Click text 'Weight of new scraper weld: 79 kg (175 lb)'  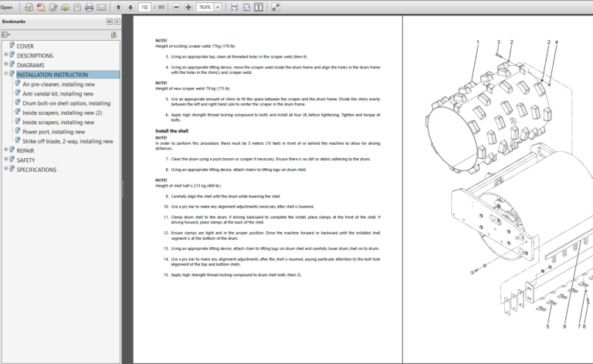(x=192, y=89)
